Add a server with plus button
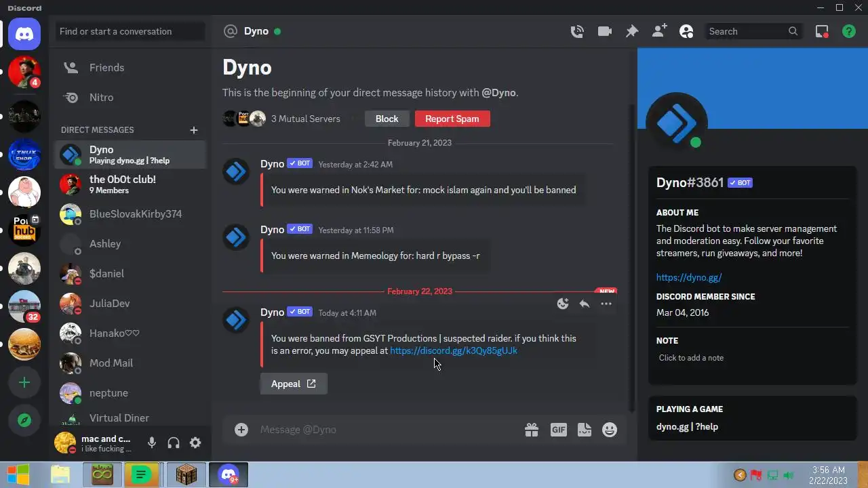This screenshot has height=488, width=868. (x=24, y=382)
